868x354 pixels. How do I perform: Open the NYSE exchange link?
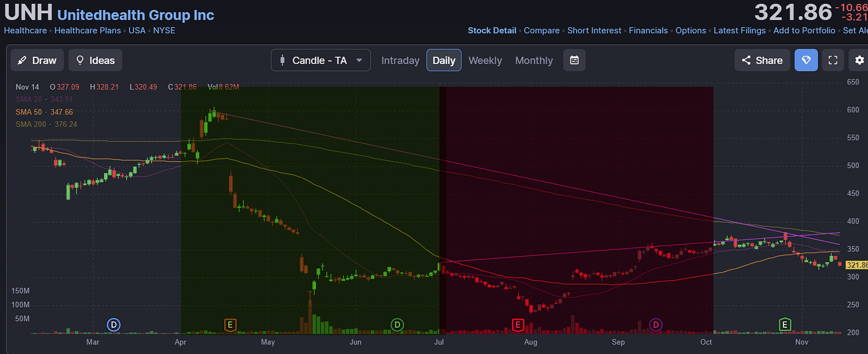(164, 30)
